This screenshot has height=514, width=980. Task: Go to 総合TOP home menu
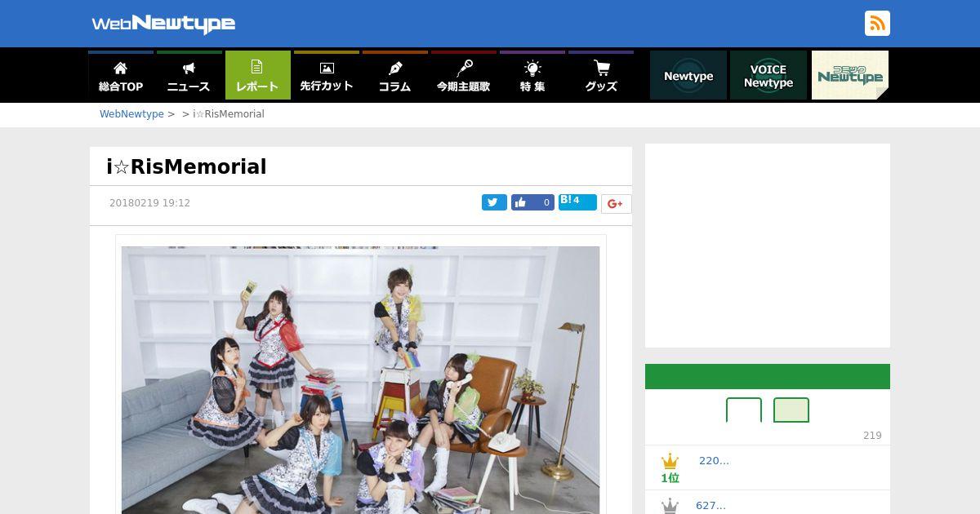pos(121,75)
